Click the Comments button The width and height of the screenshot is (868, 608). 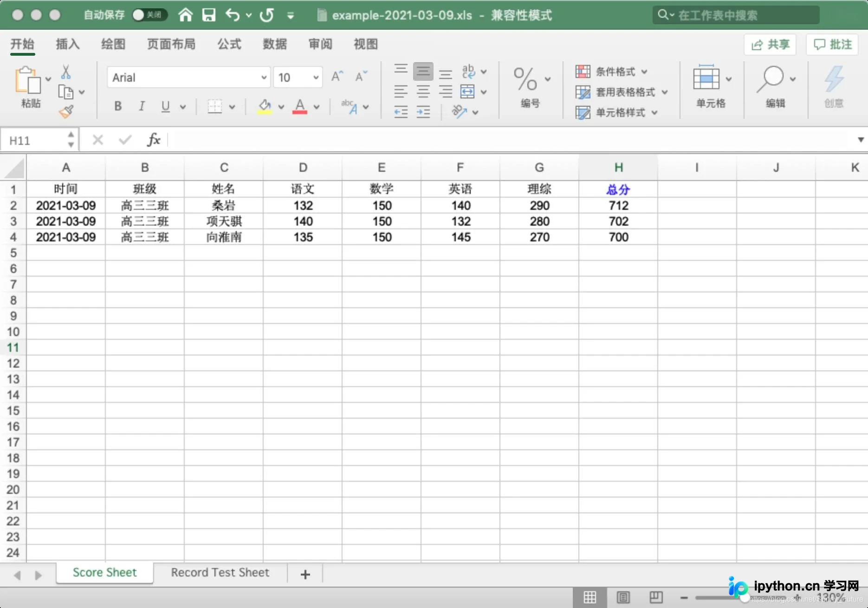click(x=833, y=45)
